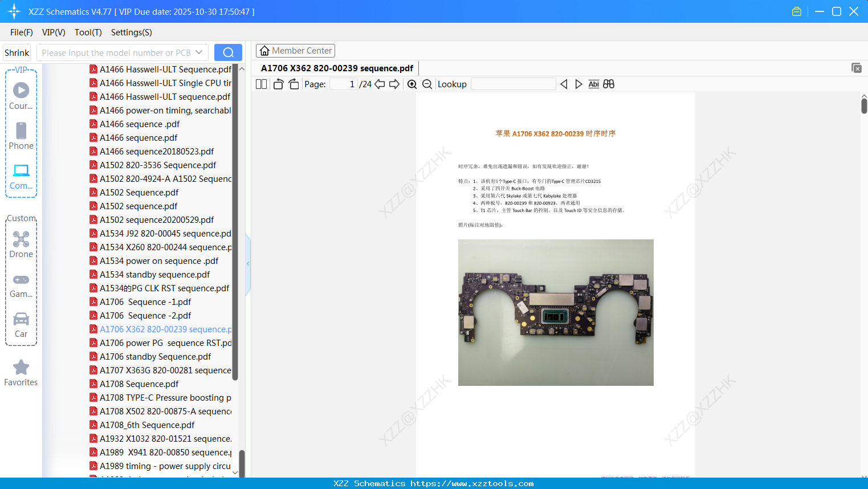Click the page number input field
The width and height of the screenshot is (868, 489).
(344, 84)
